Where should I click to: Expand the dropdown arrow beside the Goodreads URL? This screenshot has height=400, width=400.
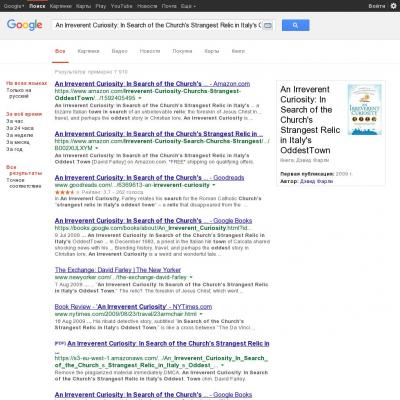(x=214, y=185)
